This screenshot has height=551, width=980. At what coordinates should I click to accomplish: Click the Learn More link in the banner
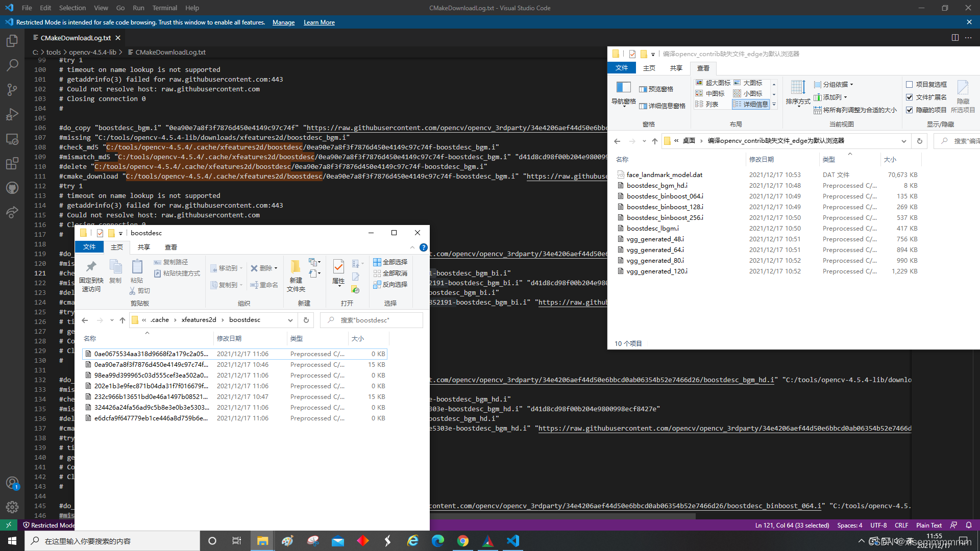(x=319, y=22)
